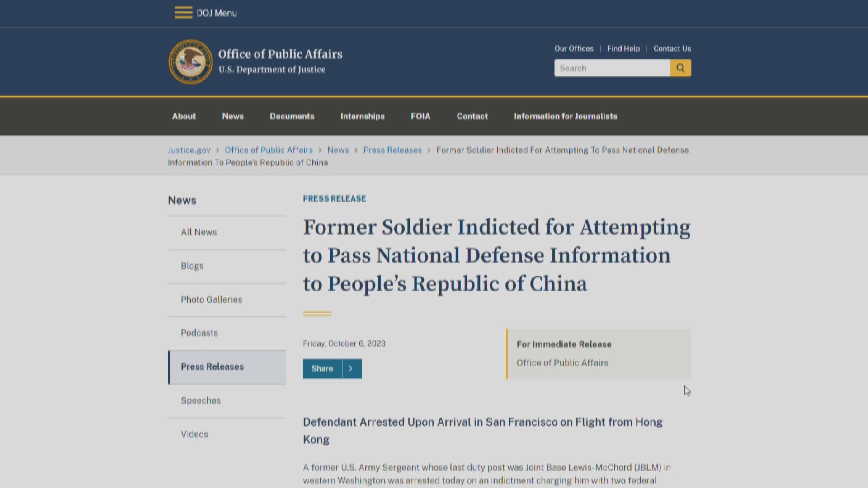Switch to the Speeches section
868x488 pixels.
[x=201, y=400]
